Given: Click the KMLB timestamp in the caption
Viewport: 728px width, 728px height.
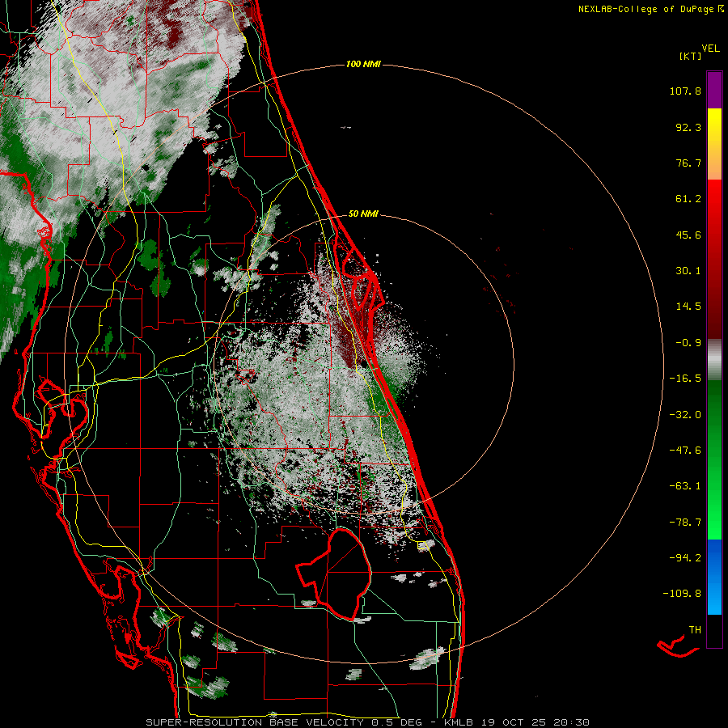Looking at the screenshot, I should pos(517,722).
